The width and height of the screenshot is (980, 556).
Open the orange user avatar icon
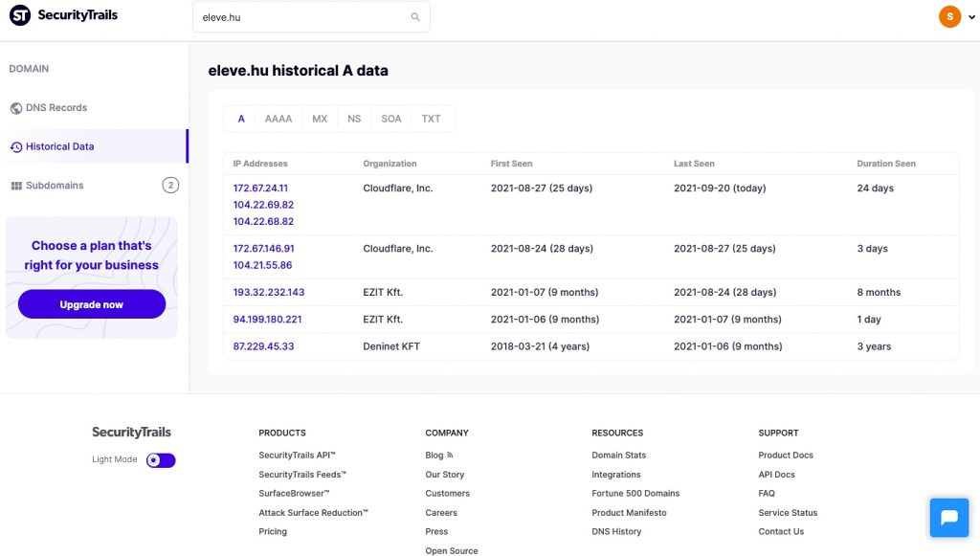coord(949,17)
